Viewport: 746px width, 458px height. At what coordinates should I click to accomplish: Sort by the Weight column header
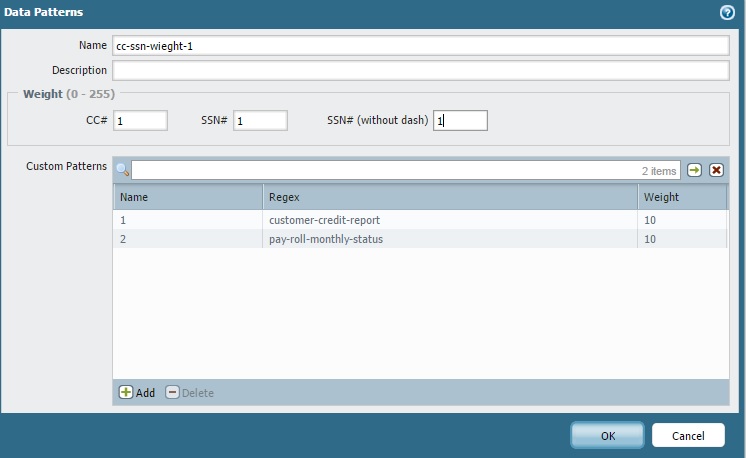[682, 197]
